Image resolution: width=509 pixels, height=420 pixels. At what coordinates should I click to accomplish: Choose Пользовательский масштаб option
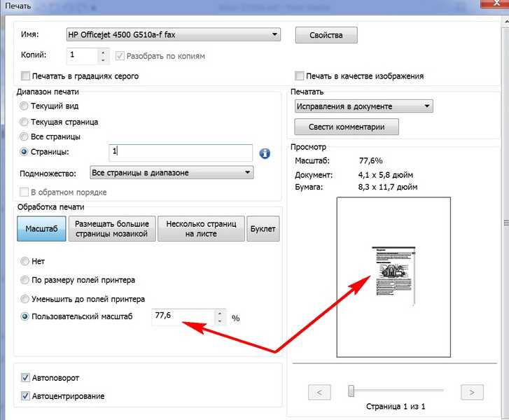(x=25, y=316)
